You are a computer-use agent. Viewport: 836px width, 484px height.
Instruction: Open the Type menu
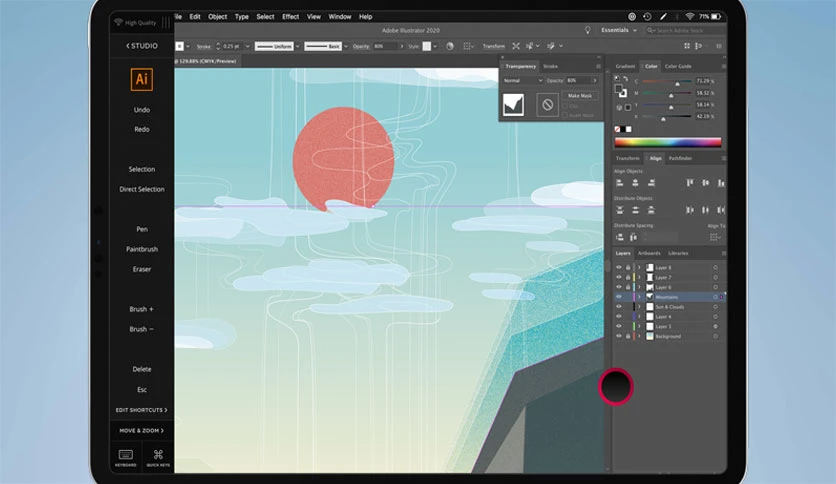click(242, 17)
